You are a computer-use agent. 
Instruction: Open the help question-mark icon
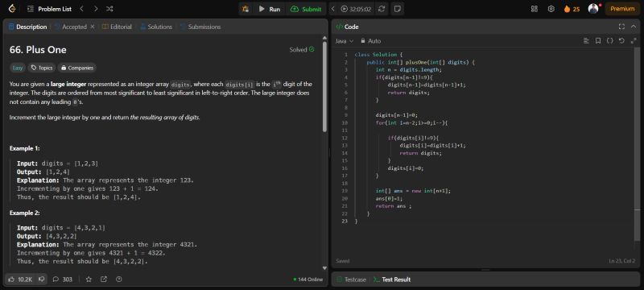[119, 280]
